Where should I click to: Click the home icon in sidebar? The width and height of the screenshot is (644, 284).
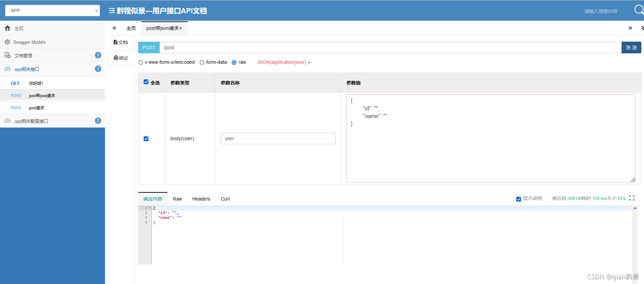pyautogui.click(x=7, y=28)
